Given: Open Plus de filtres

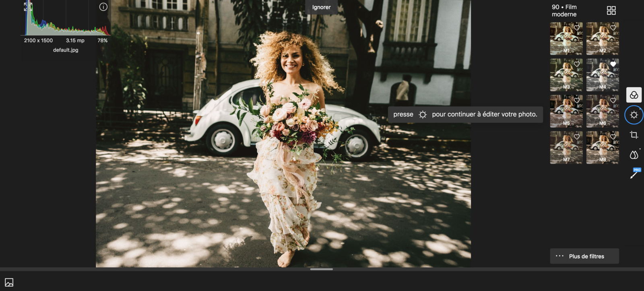Looking at the screenshot, I should pos(584,256).
